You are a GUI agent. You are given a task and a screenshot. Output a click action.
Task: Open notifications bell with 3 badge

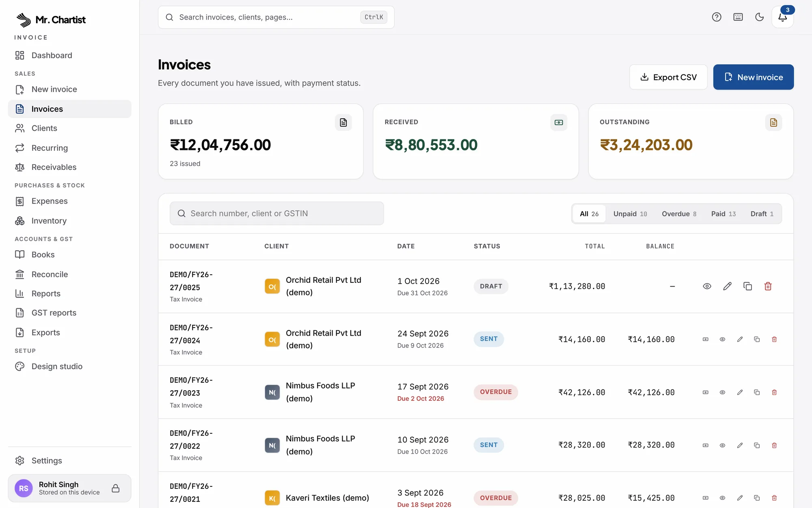(782, 17)
